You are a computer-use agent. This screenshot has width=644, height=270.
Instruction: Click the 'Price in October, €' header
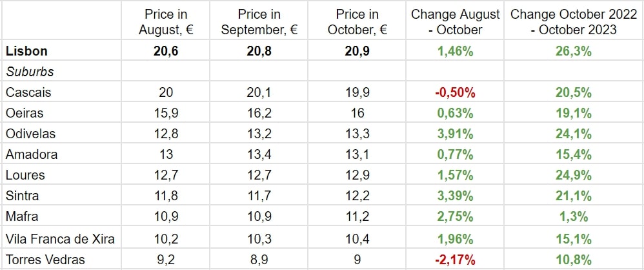point(357,21)
